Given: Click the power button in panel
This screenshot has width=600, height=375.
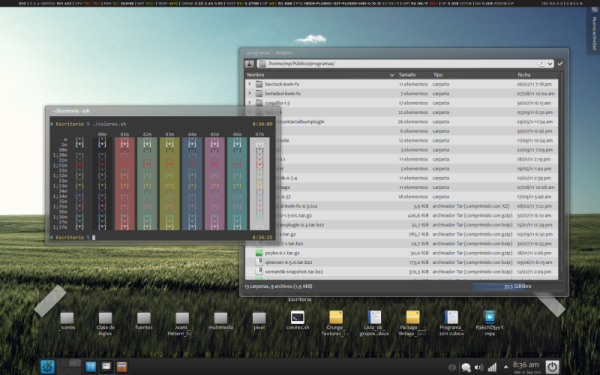Looking at the screenshot, I should [x=552, y=367].
